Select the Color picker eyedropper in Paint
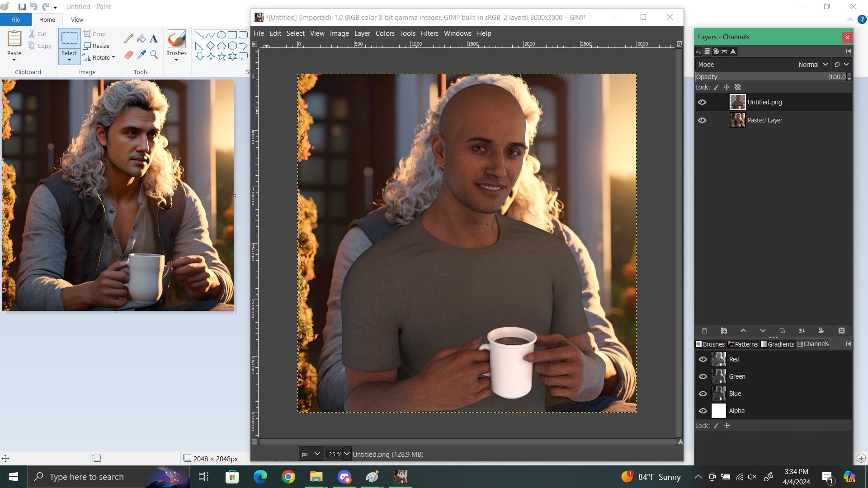Viewport: 868px width, 488px height. point(142,55)
